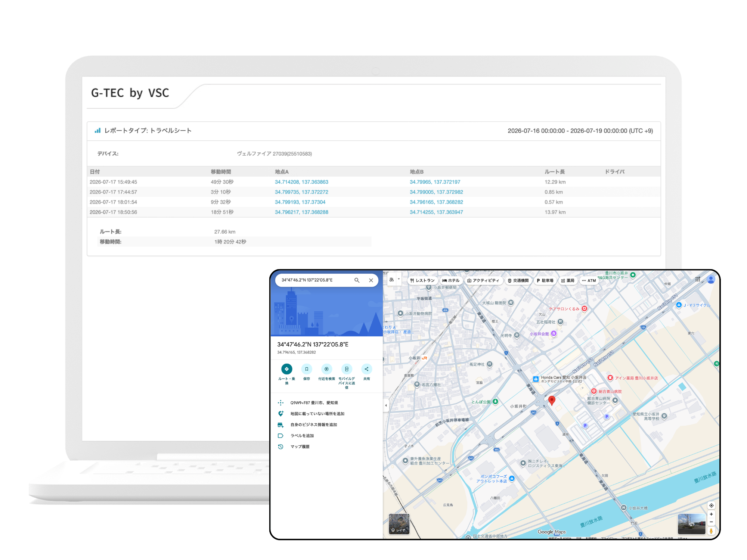
Task: Click the Honda Cars 愛知 小坂井店 marker
Action: (536, 379)
